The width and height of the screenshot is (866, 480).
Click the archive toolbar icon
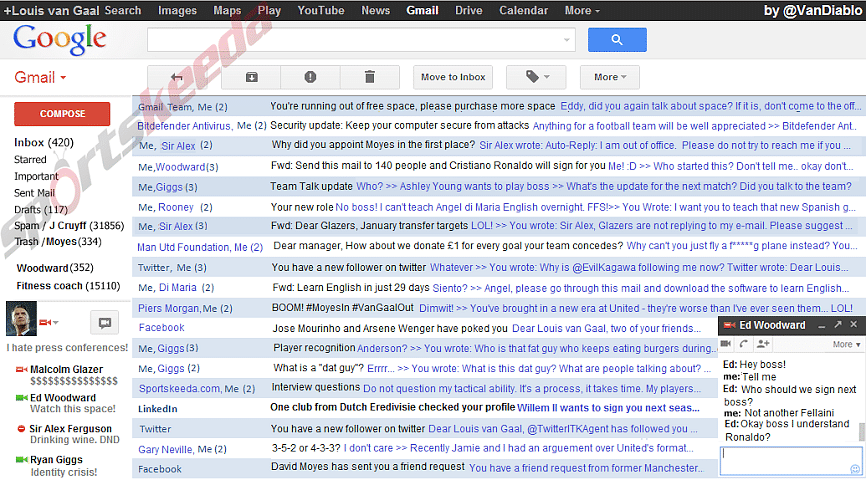(x=251, y=77)
